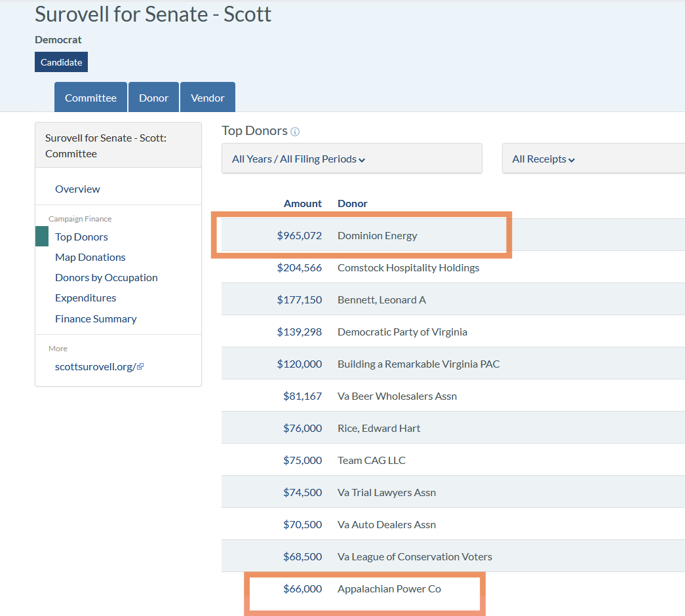Open All Years / All Filing Periods dropdown
Screen dimensions: 685x616
pos(351,159)
